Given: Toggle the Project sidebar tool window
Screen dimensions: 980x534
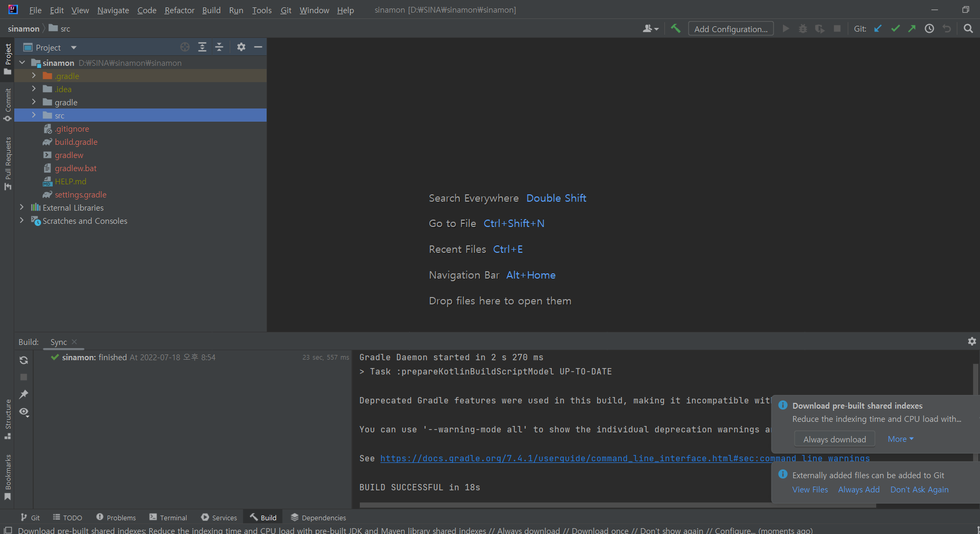Looking at the screenshot, I should coord(7,59).
